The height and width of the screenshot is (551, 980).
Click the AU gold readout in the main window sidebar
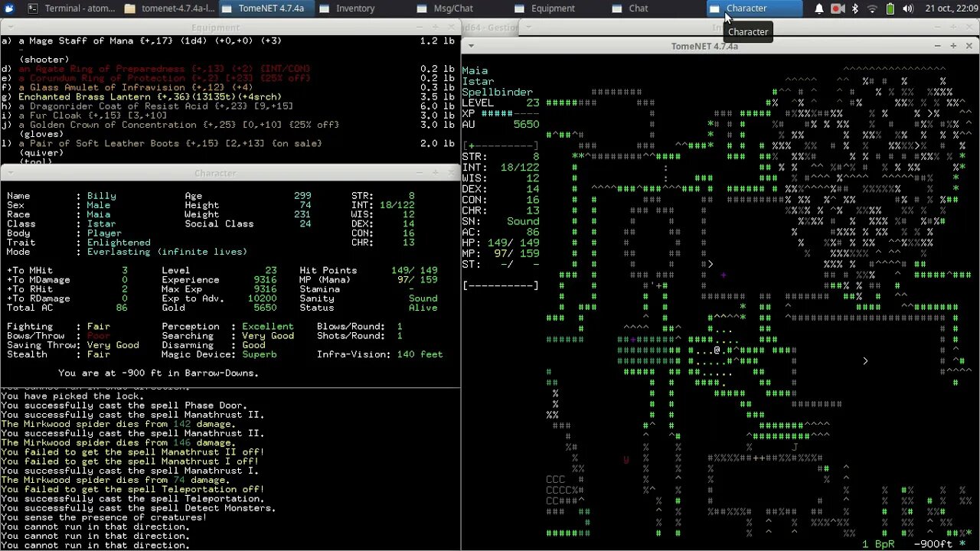(x=501, y=124)
